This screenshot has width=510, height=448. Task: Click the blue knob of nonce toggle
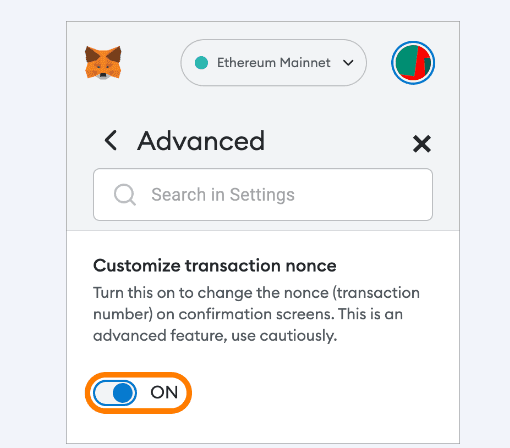(123, 393)
